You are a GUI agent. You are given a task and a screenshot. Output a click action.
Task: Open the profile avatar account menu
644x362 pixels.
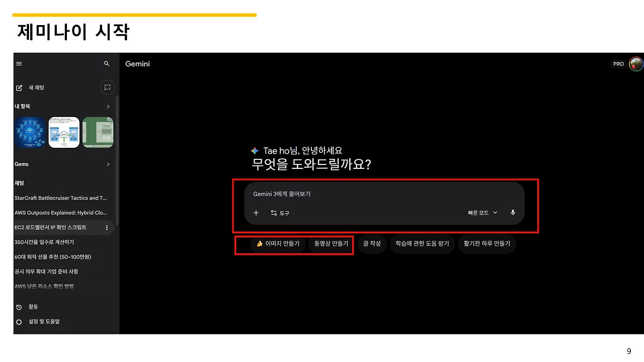pos(635,63)
